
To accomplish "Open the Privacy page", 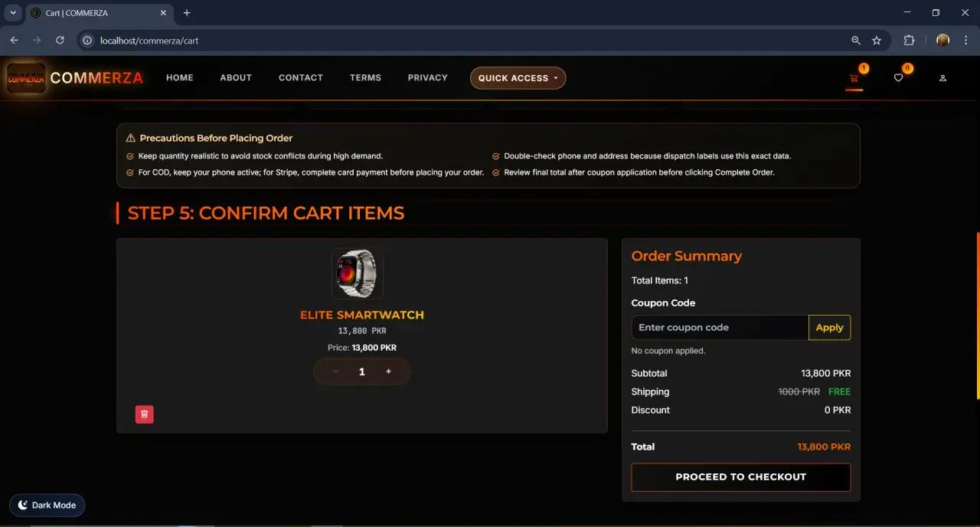I will (x=428, y=78).
